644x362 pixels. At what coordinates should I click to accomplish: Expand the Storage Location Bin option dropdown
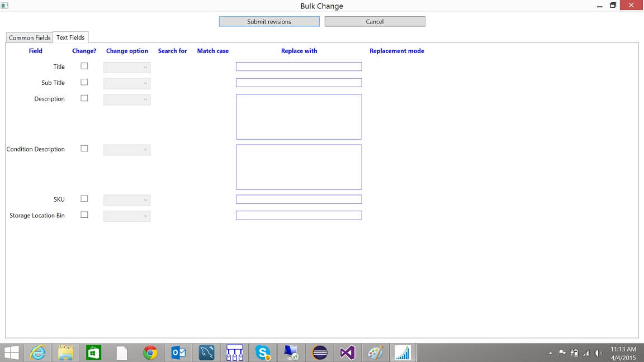pyautogui.click(x=127, y=216)
